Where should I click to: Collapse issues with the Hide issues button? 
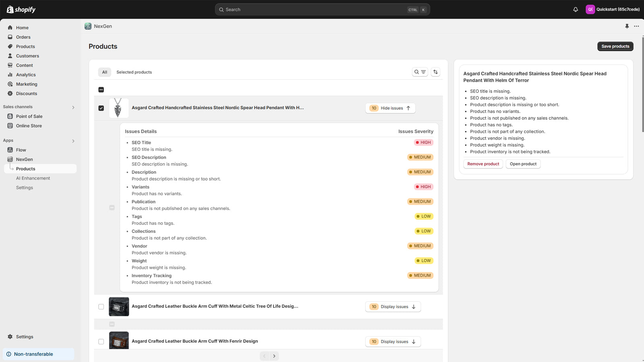[390, 108]
